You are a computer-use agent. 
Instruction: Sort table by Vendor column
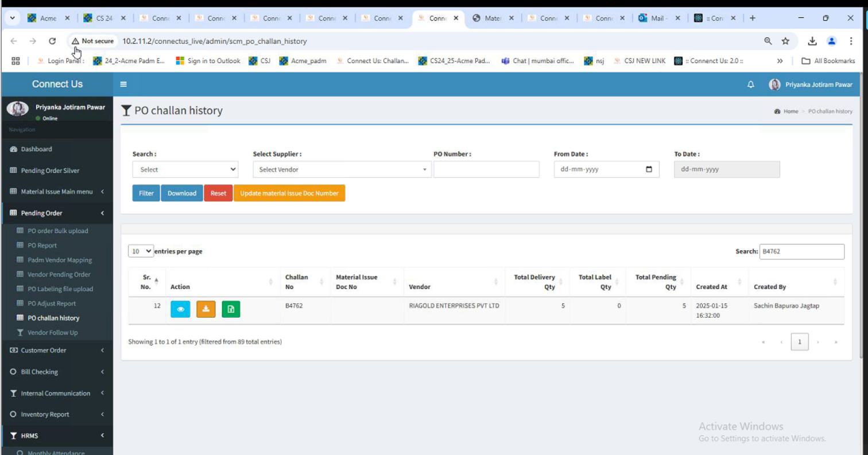(454, 282)
